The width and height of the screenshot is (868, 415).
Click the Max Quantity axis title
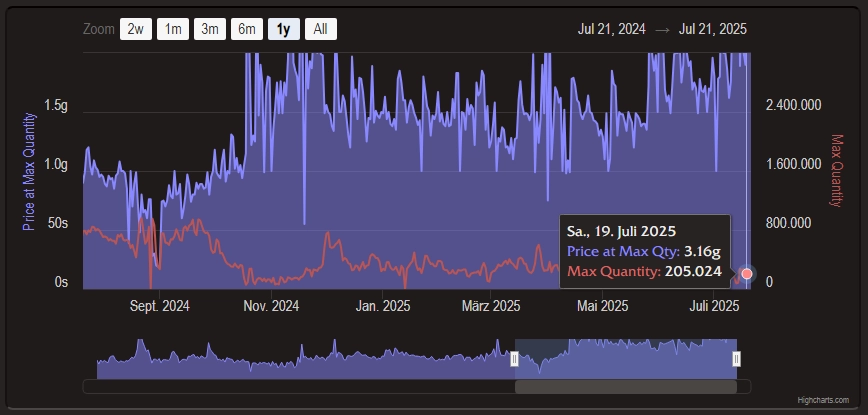pyautogui.click(x=836, y=170)
